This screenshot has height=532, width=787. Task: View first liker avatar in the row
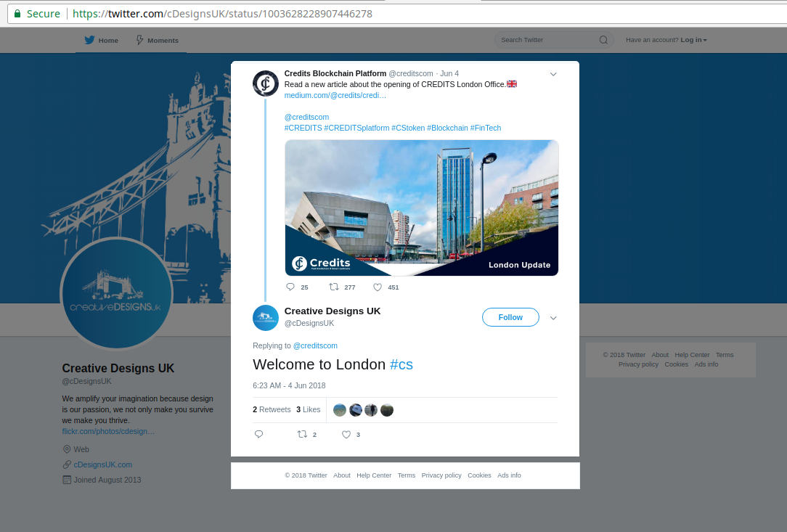[340, 410]
